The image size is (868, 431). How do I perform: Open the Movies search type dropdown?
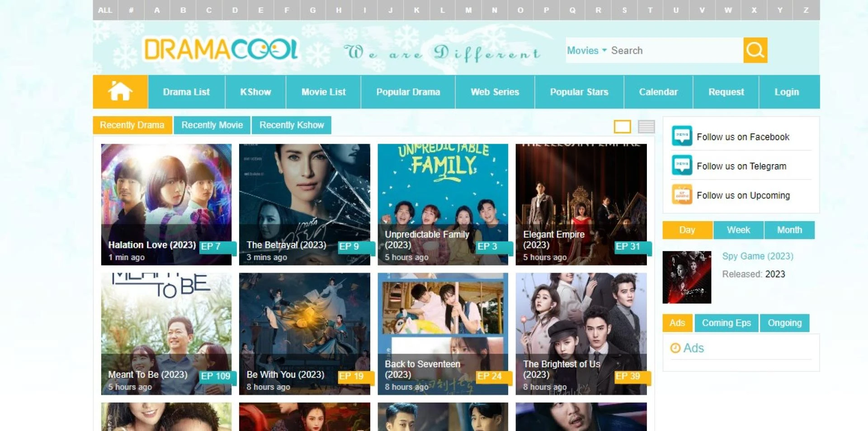586,50
